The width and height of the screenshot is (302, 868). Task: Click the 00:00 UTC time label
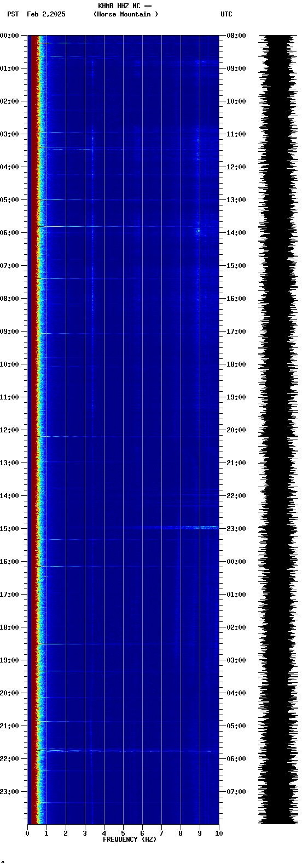click(x=236, y=562)
